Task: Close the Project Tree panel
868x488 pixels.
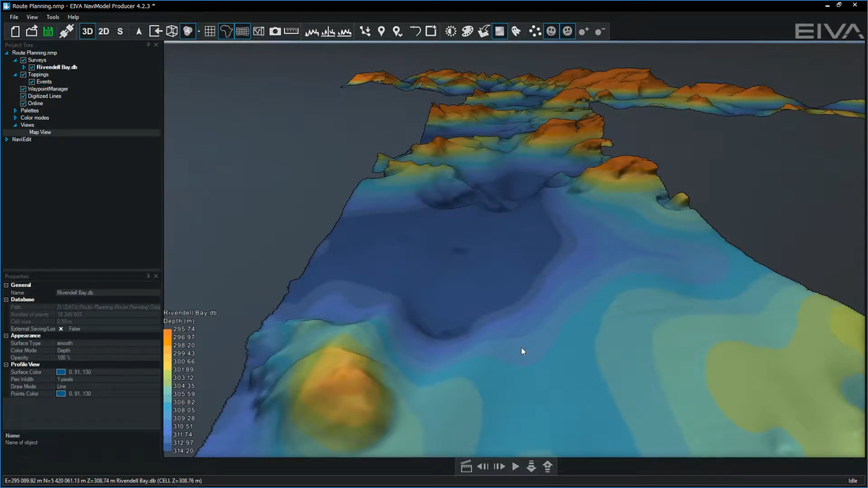Action: [x=156, y=45]
